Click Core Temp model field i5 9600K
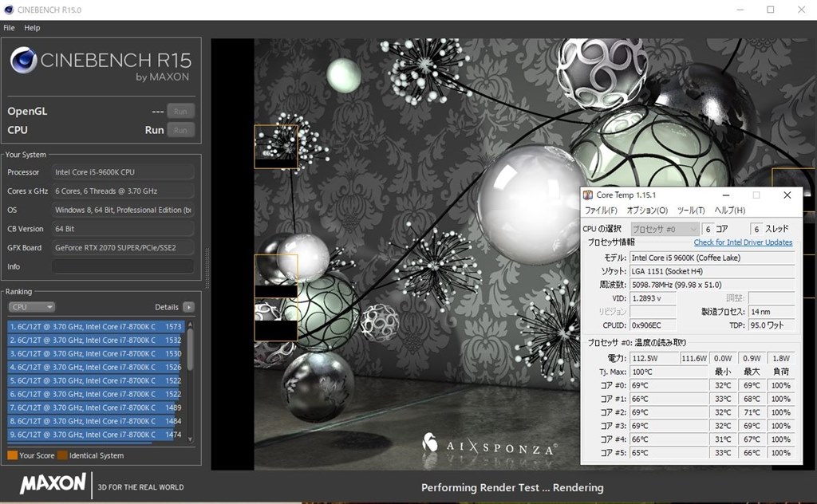 click(x=712, y=258)
